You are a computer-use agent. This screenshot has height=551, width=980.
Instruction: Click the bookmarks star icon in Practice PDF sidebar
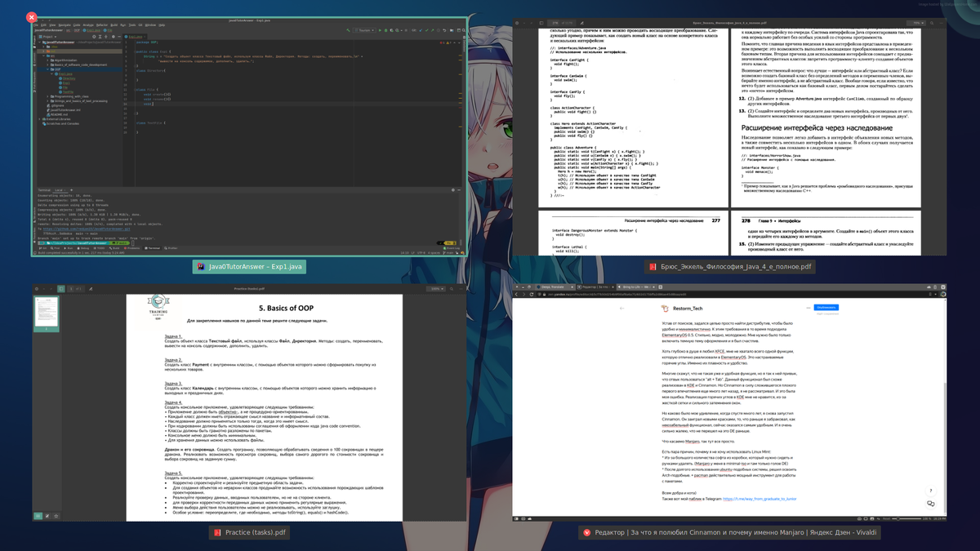(x=56, y=516)
